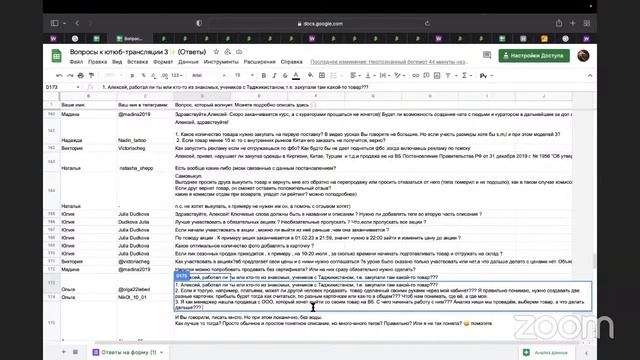Screen dimensions: 640x360
Task: Undo the last action in toolbar
Action: tap(59, 76)
